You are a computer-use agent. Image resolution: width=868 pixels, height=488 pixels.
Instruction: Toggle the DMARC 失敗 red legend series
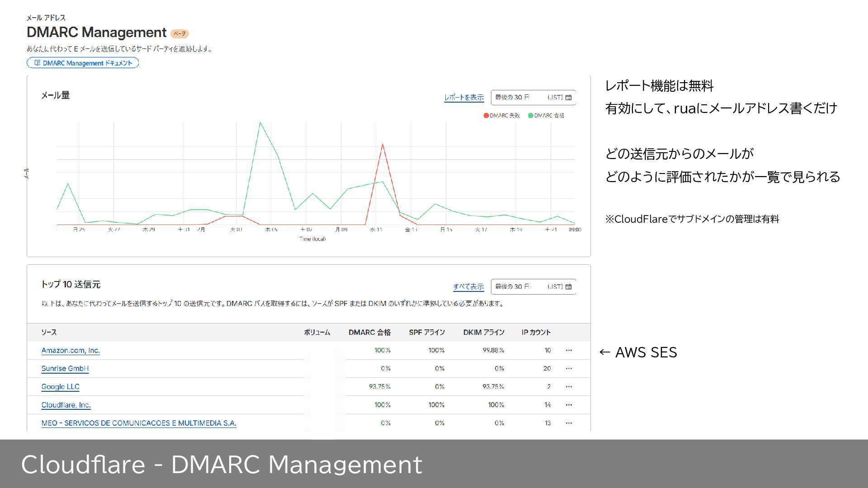click(x=502, y=116)
